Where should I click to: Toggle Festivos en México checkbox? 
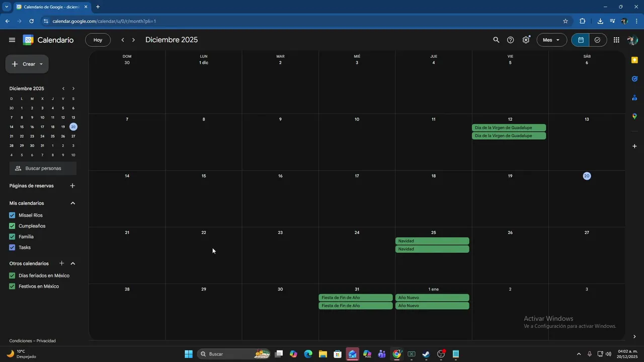click(x=12, y=286)
